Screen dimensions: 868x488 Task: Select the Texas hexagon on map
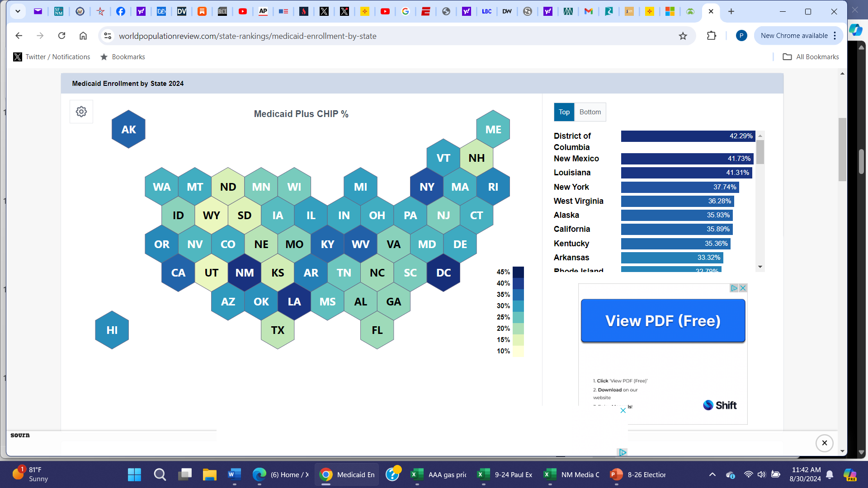tap(278, 330)
